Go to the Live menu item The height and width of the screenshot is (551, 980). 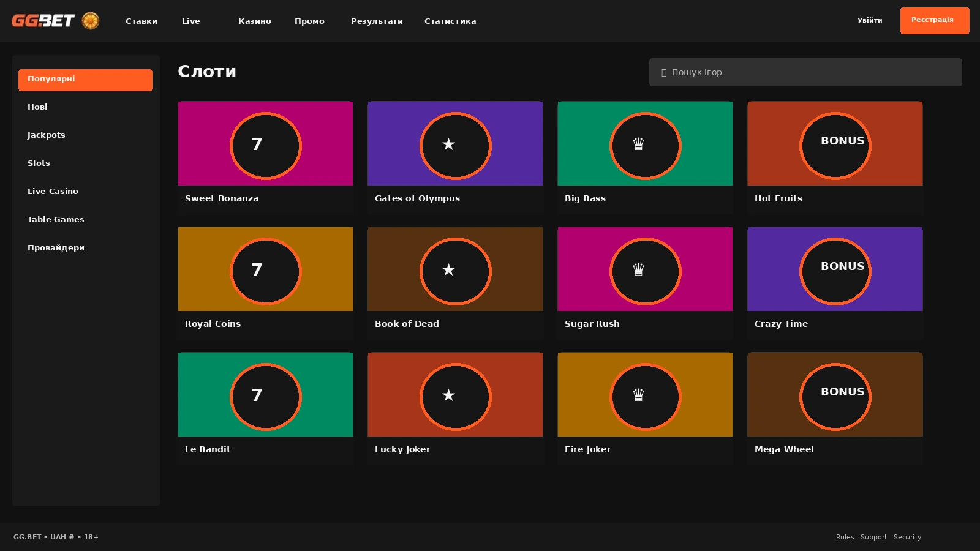pos(191,21)
